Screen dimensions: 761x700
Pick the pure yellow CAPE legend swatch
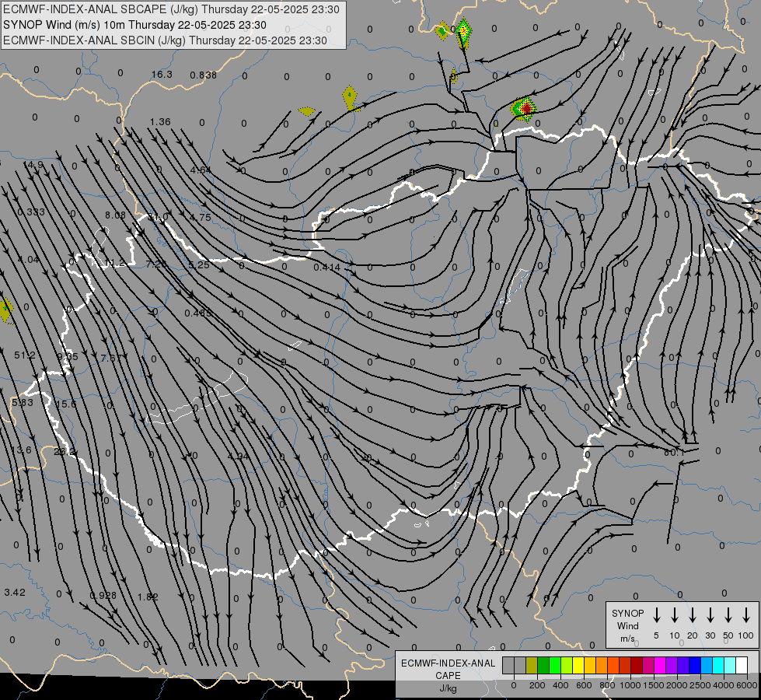578,665
